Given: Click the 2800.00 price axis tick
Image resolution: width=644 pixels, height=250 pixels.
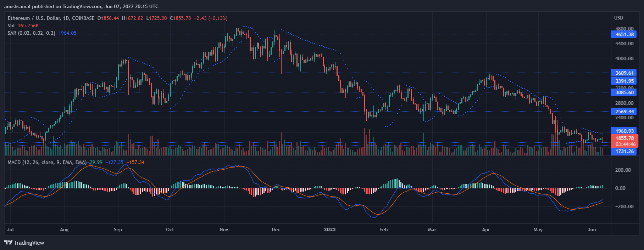Looking at the screenshot, I should [624, 103].
